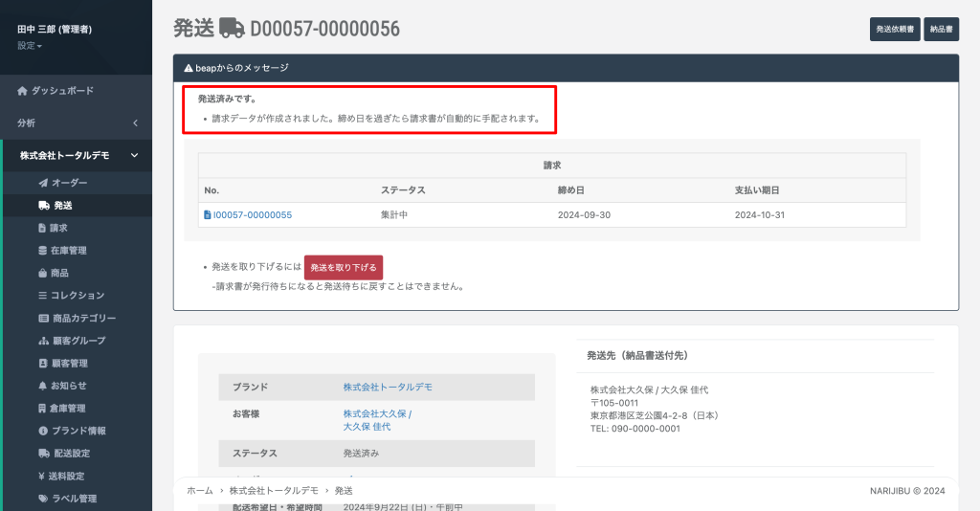980x511 pixels.
Task: Click the database icon for 在庫管理
Action: point(42,251)
